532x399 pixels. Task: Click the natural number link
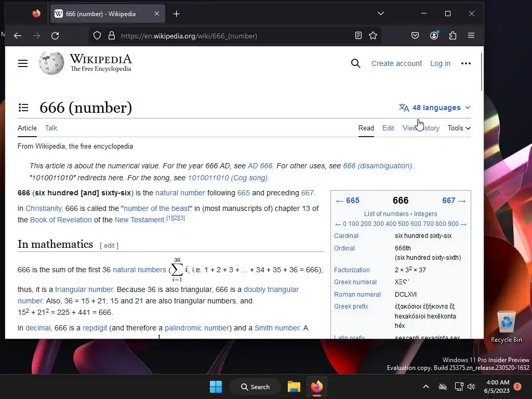point(180,193)
